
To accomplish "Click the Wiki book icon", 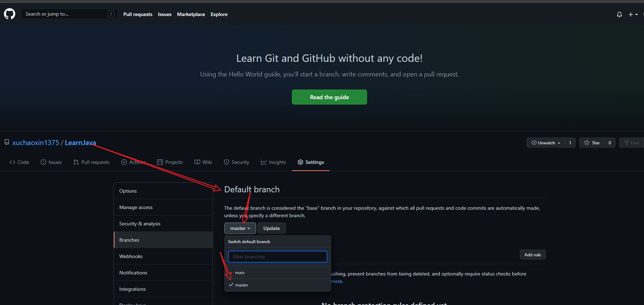I will click(197, 162).
